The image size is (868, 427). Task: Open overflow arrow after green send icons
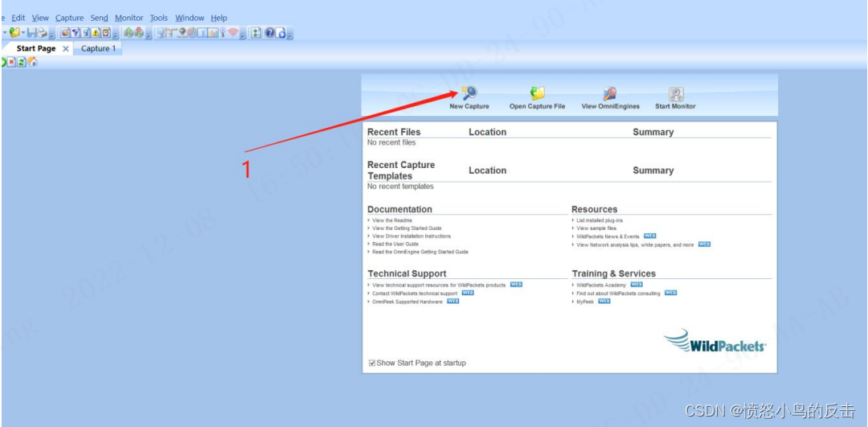tap(149, 35)
